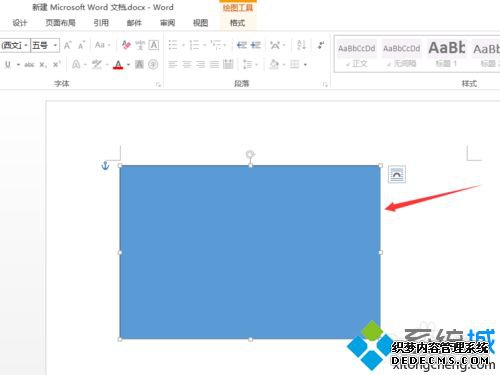Image resolution: width=500 pixels, height=375 pixels.
Task: Apply the 正文 style
Action: (357, 55)
